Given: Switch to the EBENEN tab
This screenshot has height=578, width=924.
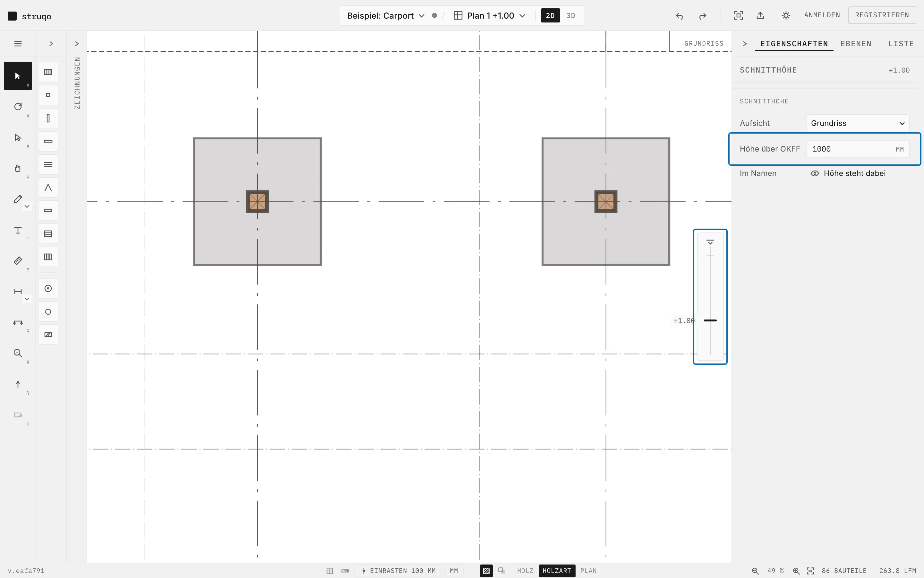Looking at the screenshot, I should (x=856, y=44).
